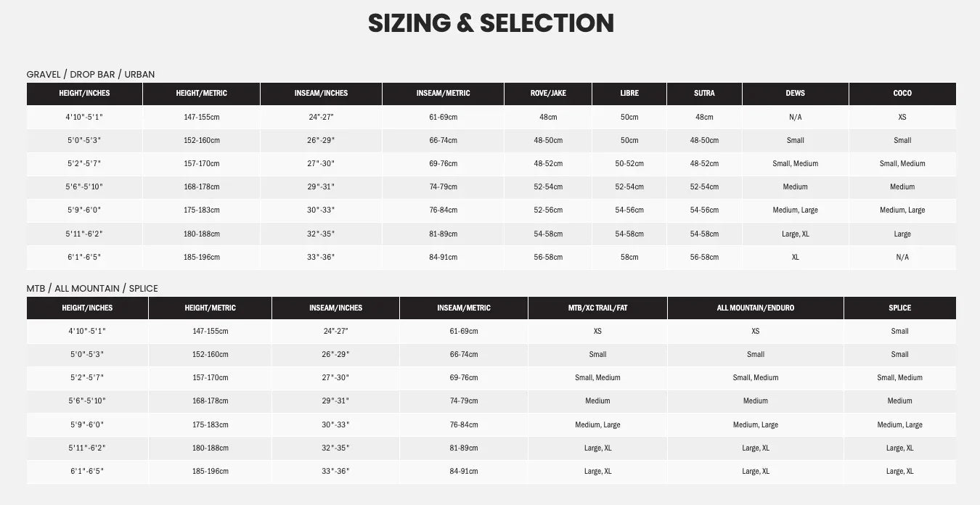
Task: Click the SUTRA column header
Action: tap(704, 93)
